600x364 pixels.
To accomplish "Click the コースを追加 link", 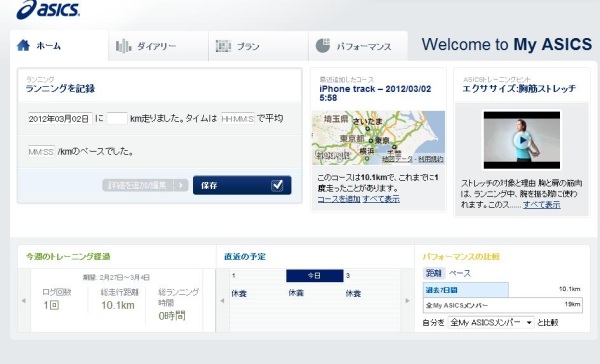I will coord(339,199).
